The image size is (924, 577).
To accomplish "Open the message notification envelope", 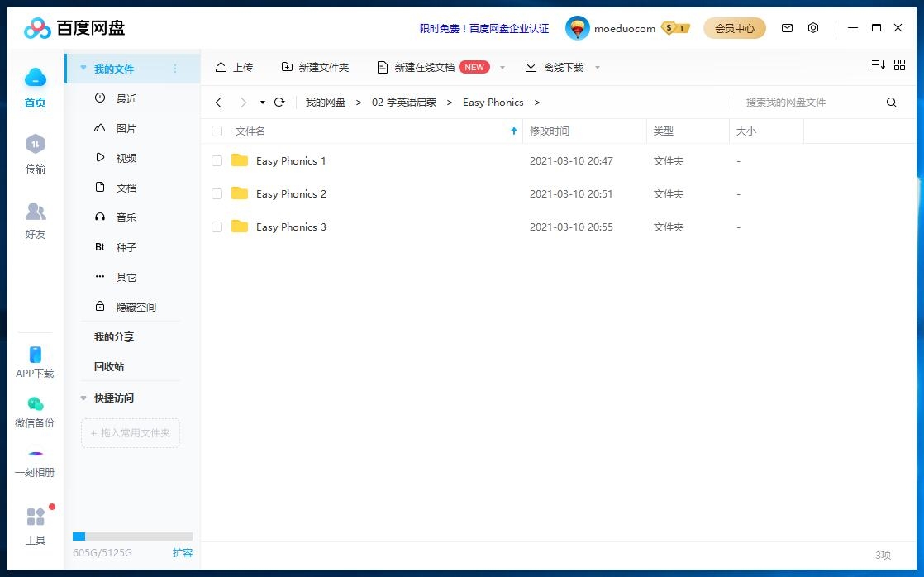I will click(787, 27).
